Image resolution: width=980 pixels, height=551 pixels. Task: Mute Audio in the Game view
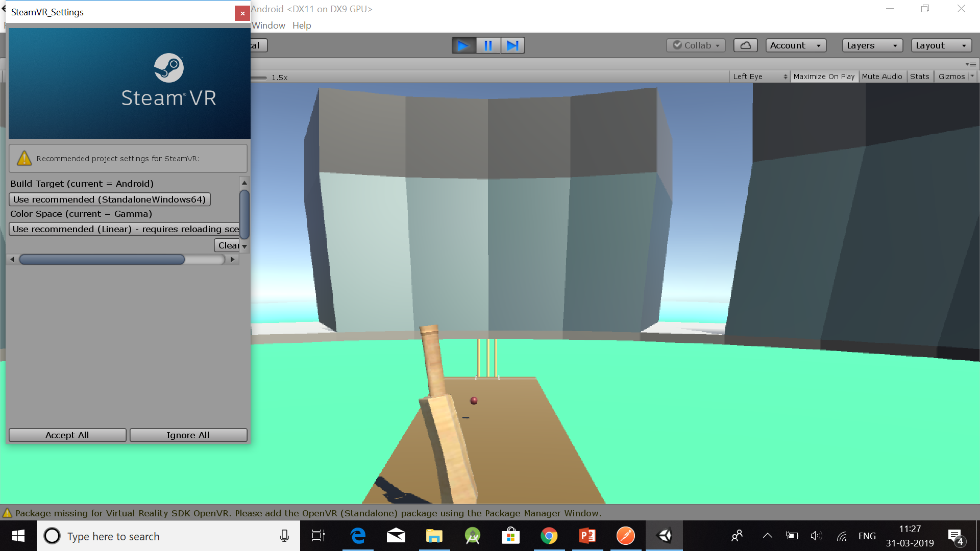pyautogui.click(x=883, y=77)
